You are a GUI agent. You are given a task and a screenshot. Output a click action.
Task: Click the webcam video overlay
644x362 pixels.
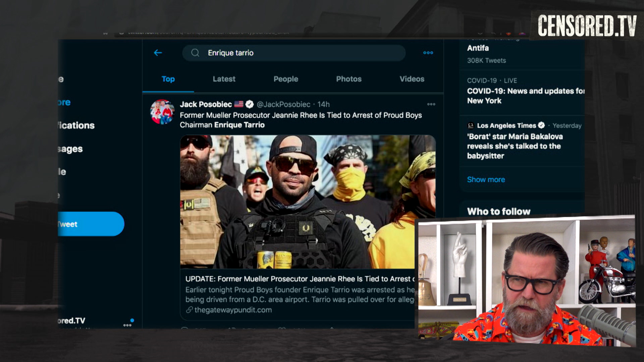click(526, 282)
